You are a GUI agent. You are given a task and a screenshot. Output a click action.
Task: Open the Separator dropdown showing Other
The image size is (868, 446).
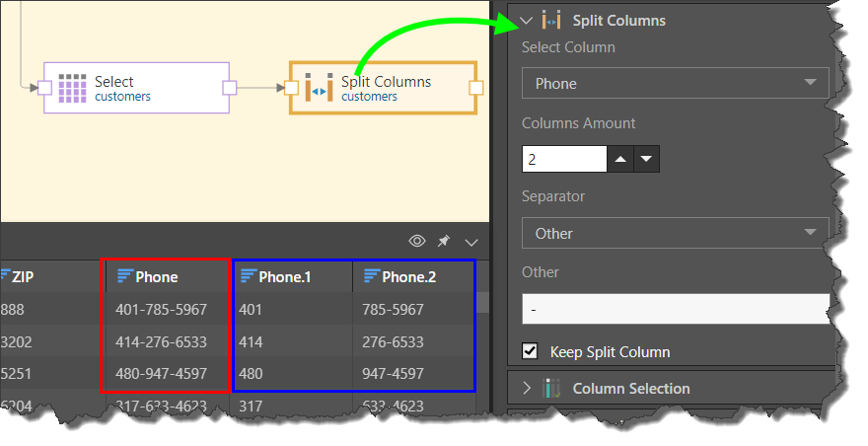(675, 234)
